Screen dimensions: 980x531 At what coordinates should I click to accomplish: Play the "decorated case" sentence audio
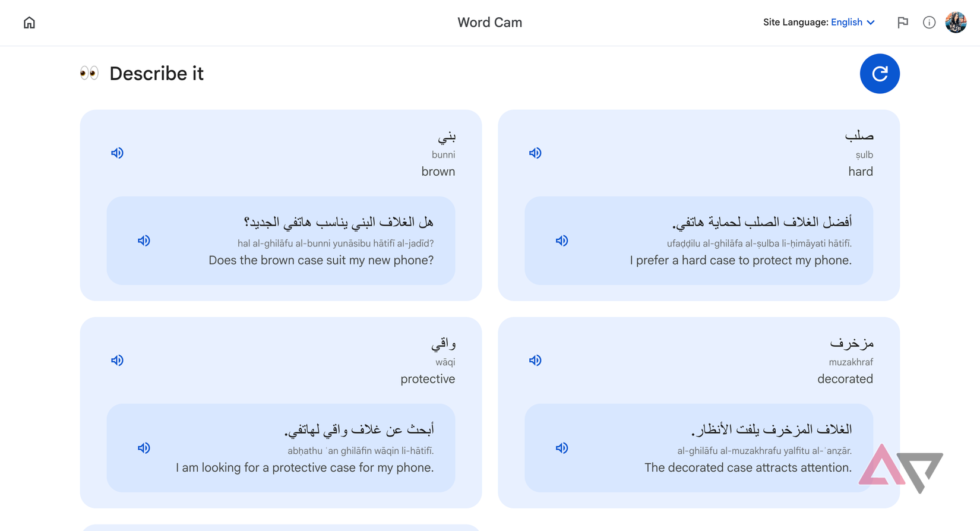(x=561, y=448)
